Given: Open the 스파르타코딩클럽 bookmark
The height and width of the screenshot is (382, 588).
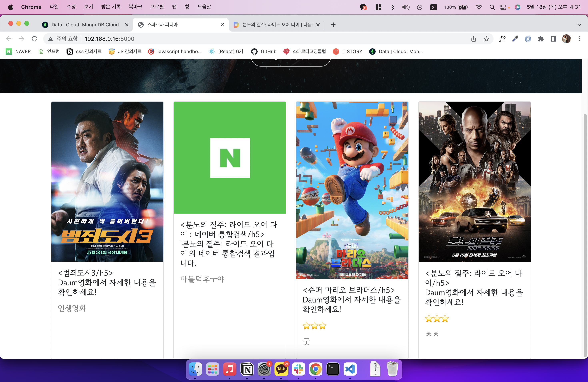Looking at the screenshot, I should point(304,52).
